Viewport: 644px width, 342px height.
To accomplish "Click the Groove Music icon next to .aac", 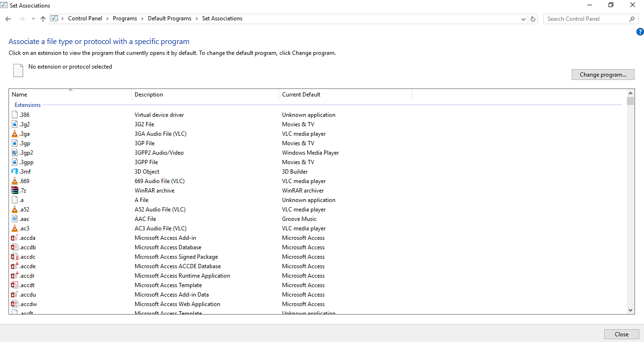I will 14,219.
